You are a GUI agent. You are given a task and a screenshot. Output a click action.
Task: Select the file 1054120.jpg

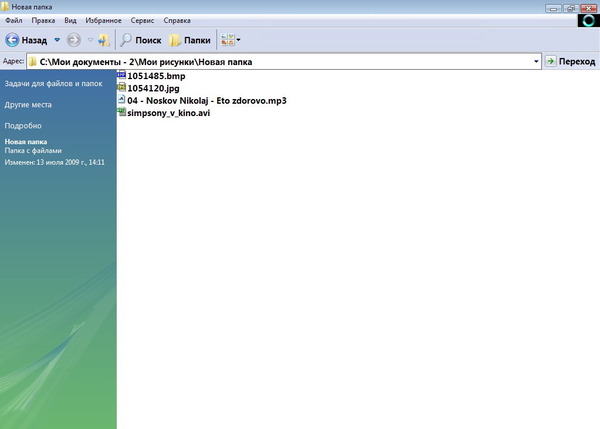[153, 88]
